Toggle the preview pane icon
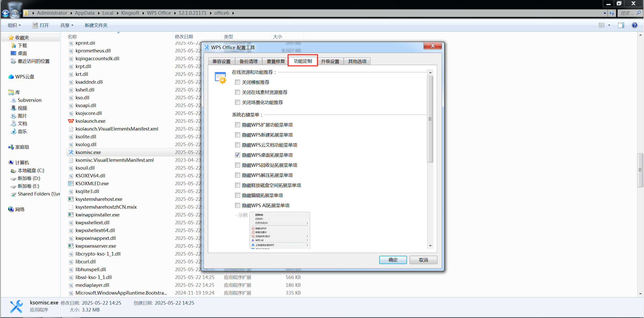644x318 pixels. pos(621,25)
